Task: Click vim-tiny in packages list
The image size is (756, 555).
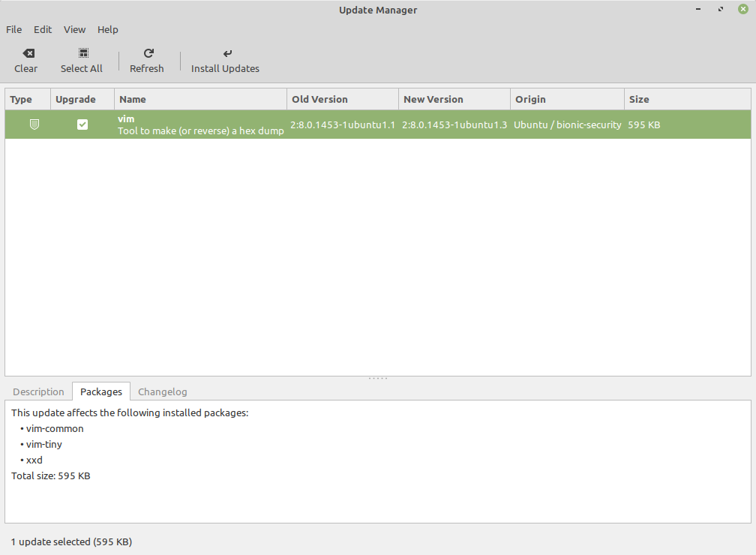Action: tap(43, 444)
